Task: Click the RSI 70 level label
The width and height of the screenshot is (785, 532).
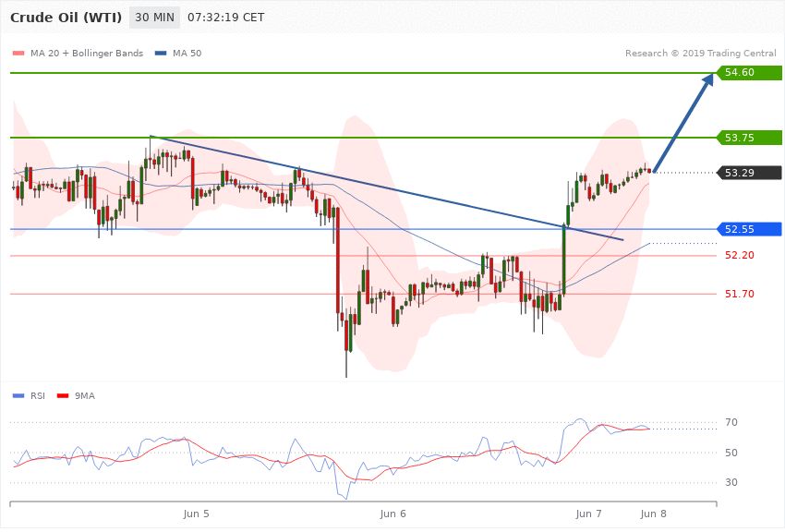Action: (x=731, y=422)
